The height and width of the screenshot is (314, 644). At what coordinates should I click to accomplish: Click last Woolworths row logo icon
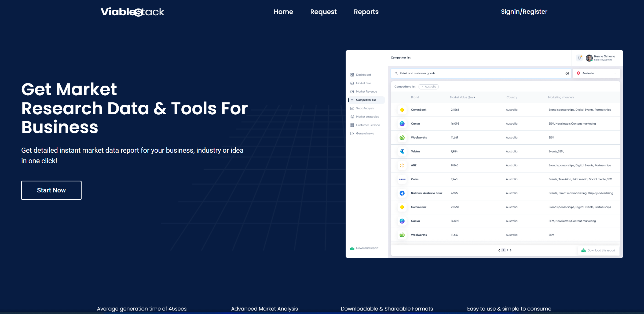click(x=402, y=235)
